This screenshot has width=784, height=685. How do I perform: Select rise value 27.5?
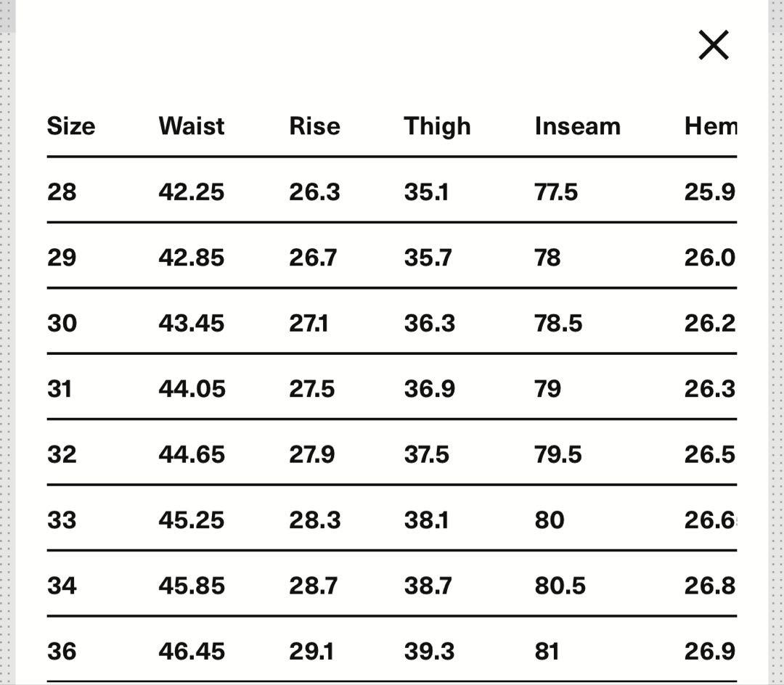tap(311, 389)
